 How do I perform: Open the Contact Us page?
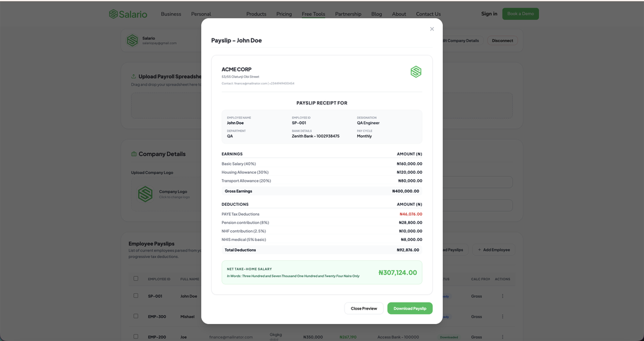[428, 14]
